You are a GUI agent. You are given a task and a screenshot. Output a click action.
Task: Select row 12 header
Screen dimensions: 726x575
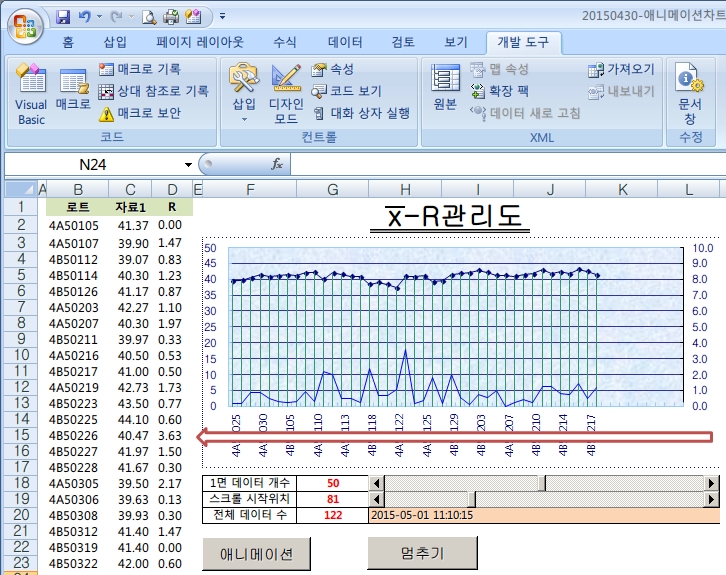click(x=21, y=387)
